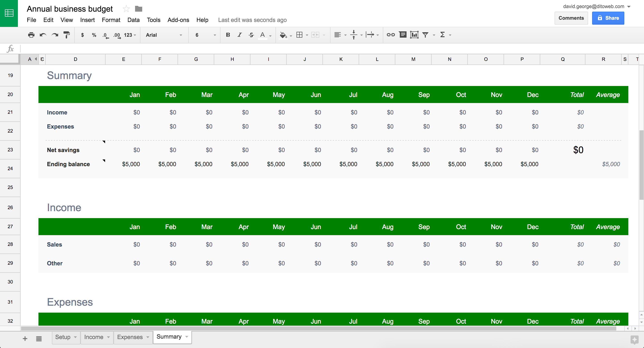Click the italic formatting icon
644x348 pixels.
[x=238, y=35]
